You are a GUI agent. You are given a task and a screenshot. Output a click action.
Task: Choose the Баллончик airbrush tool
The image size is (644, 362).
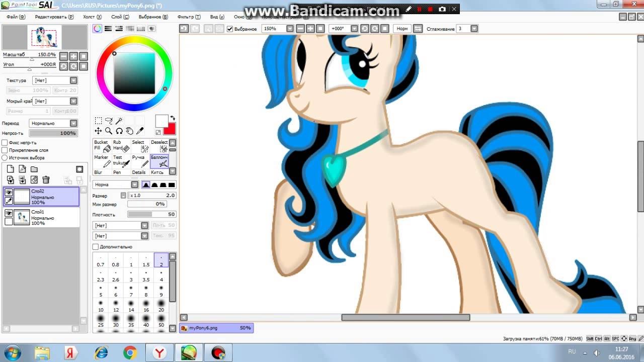(x=159, y=161)
